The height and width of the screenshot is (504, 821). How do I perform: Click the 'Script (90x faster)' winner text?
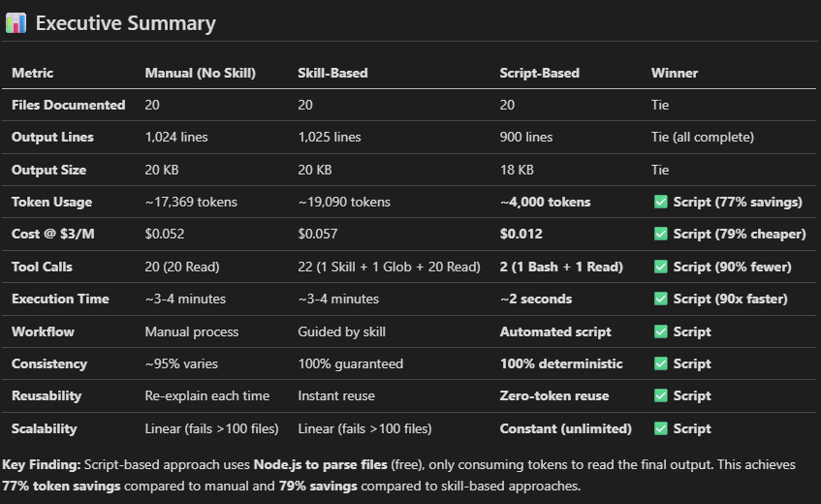click(730, 299)
